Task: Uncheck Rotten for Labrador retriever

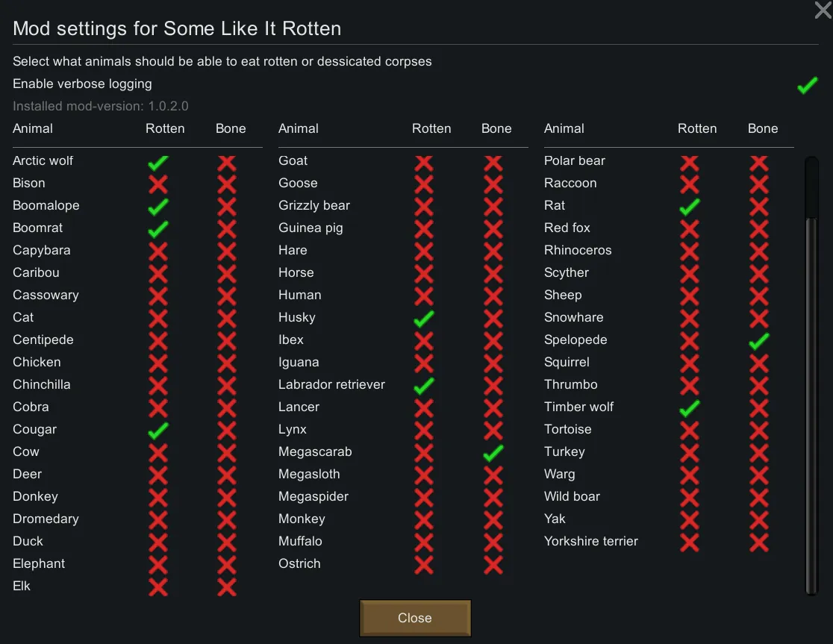Action: pyautogui.click(x=424, y=386)
